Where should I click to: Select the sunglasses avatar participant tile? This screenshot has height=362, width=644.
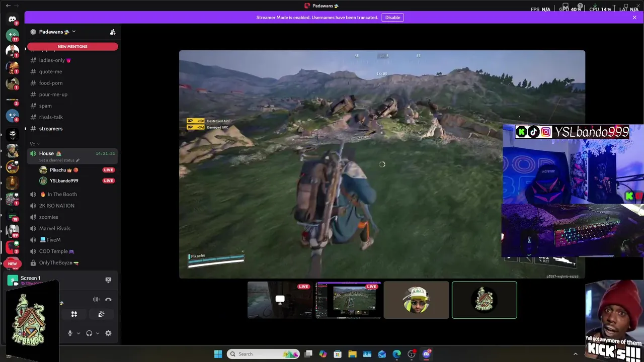point(416,300)
